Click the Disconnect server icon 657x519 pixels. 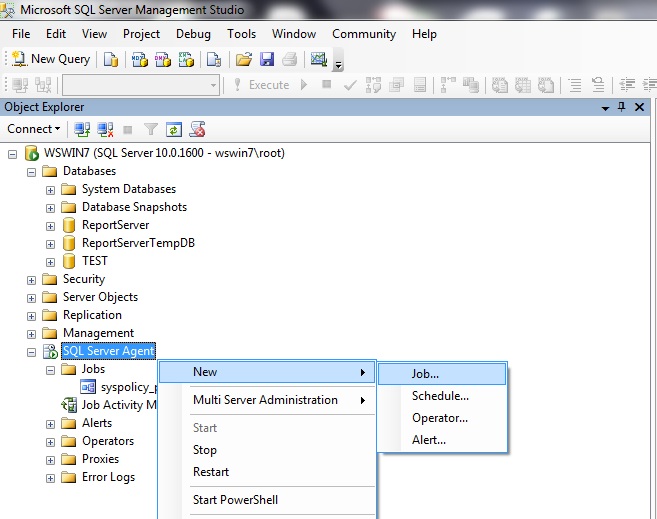point(105,129)
